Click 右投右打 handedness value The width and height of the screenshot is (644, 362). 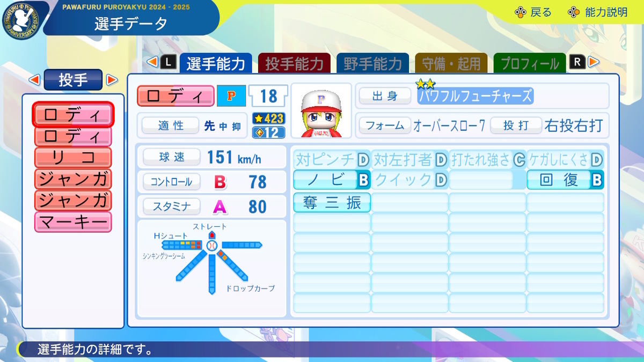pyautogui.click(x=574, y=125)
